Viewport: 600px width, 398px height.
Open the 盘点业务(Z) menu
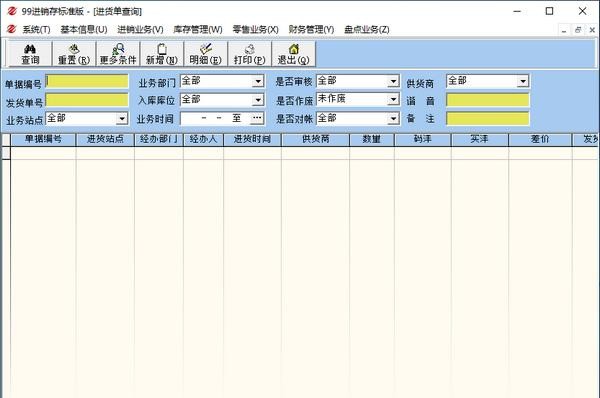click(367, 29)
